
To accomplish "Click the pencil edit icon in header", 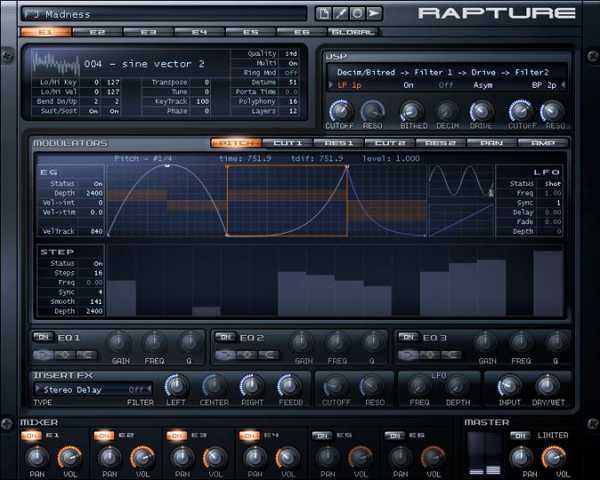I will coord(341,13).
